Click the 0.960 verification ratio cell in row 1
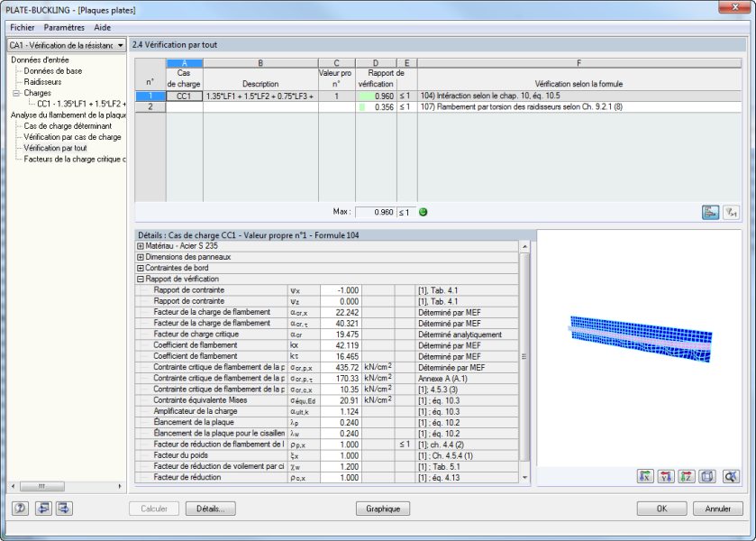The width and height of the screenshot is (756, 541). click(376, 96)
